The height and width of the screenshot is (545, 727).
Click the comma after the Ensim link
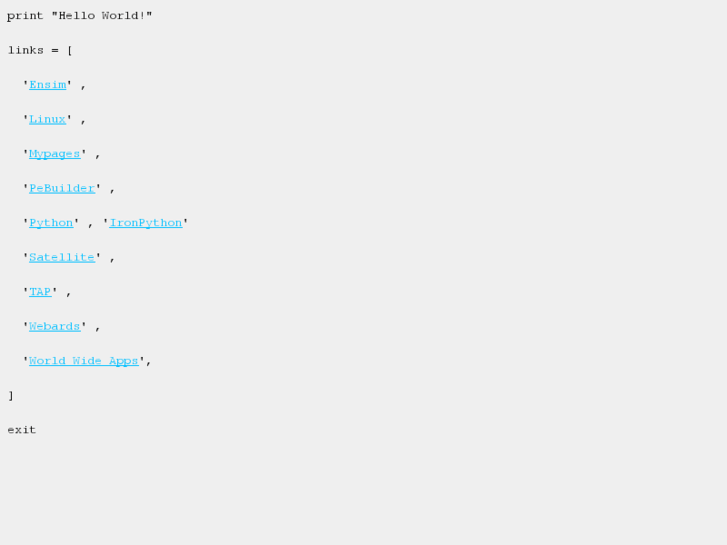click(84, 87)
